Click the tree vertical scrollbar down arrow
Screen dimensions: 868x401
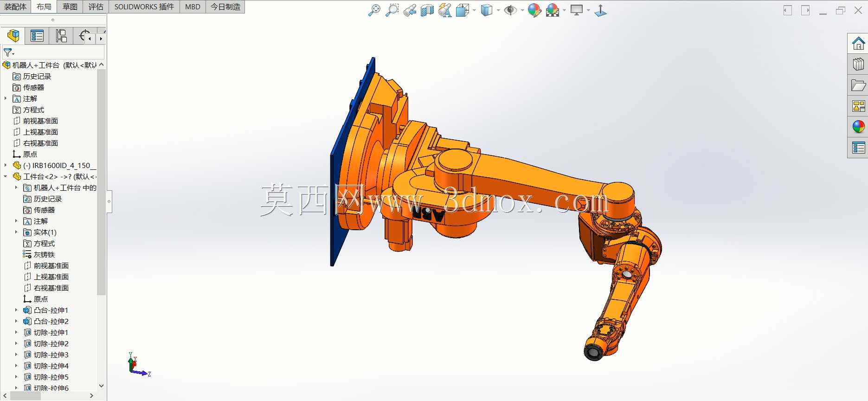pyautogui.click(x=102, y=386)
